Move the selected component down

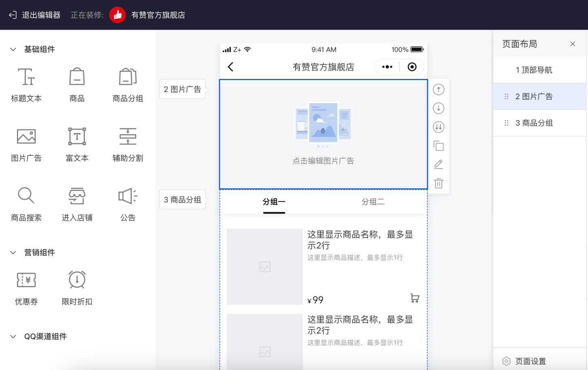pos(438,108)
